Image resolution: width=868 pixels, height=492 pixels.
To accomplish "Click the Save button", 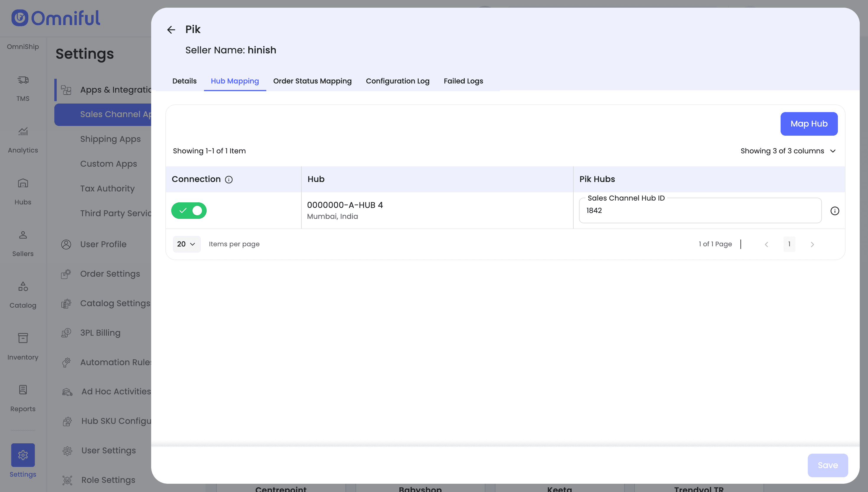I will pos(828,465).
